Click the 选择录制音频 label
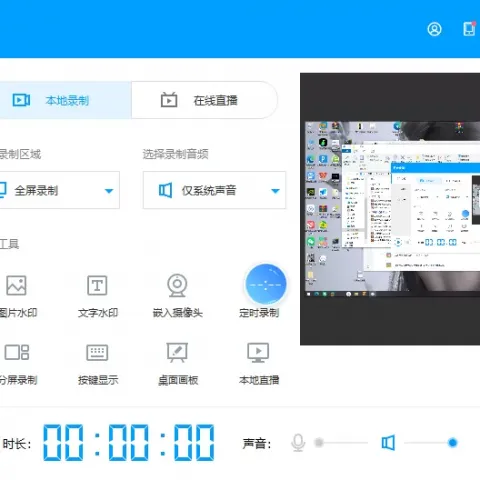This screenshot has width=480, height=480. [x=176, y=154]
